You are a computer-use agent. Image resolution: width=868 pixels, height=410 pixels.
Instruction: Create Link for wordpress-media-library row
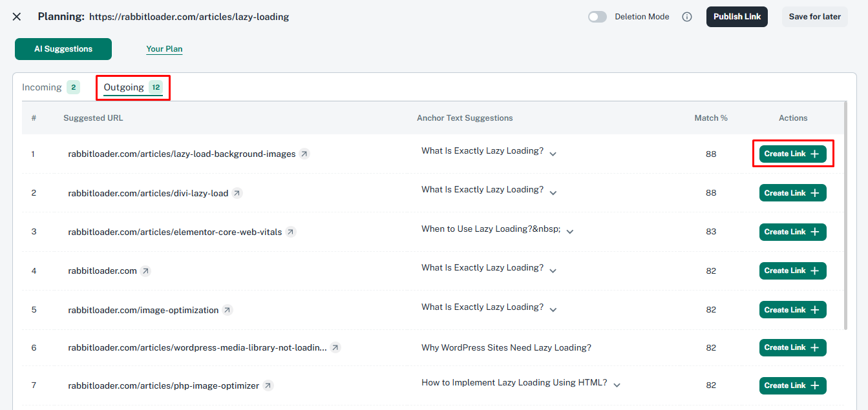[x=792, y=347]
